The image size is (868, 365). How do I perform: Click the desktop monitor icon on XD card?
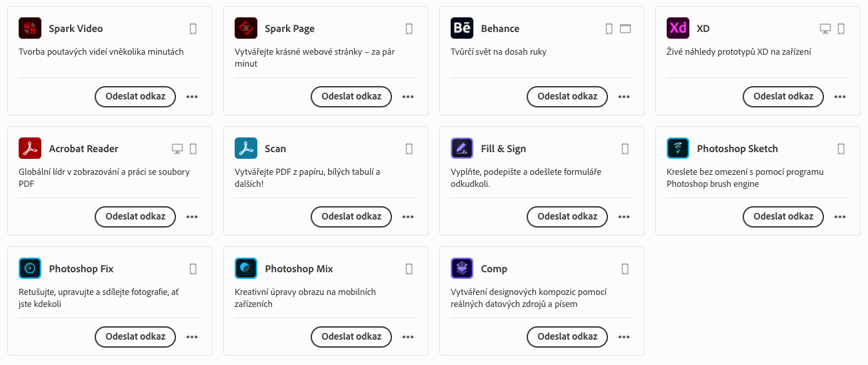point(825,29)
